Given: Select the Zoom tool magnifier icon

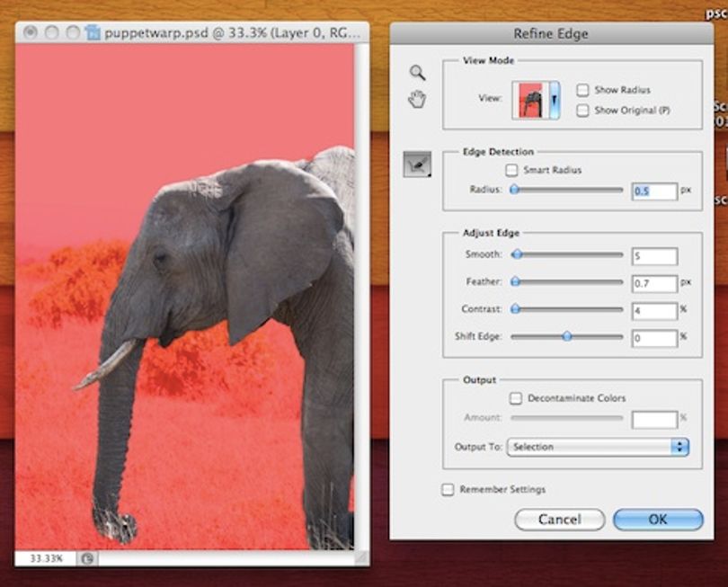Looking at the screenshot, I should click(x=417, y=73).
